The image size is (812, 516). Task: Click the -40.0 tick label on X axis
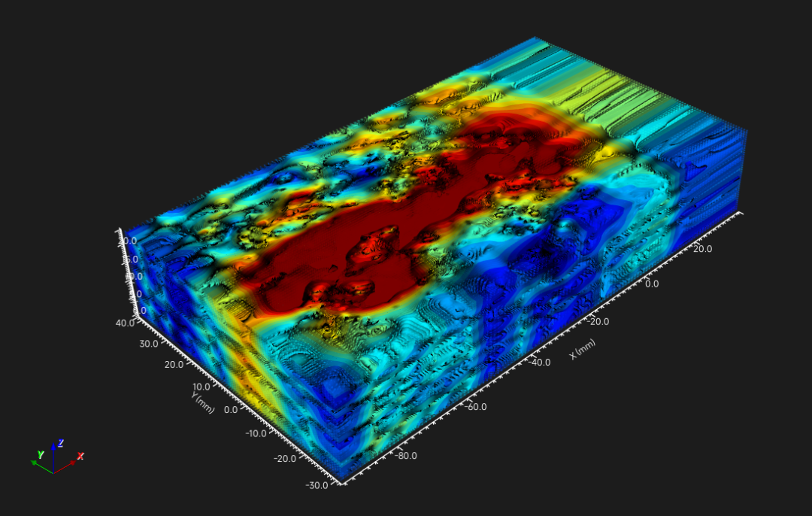(x=539, y=362)
